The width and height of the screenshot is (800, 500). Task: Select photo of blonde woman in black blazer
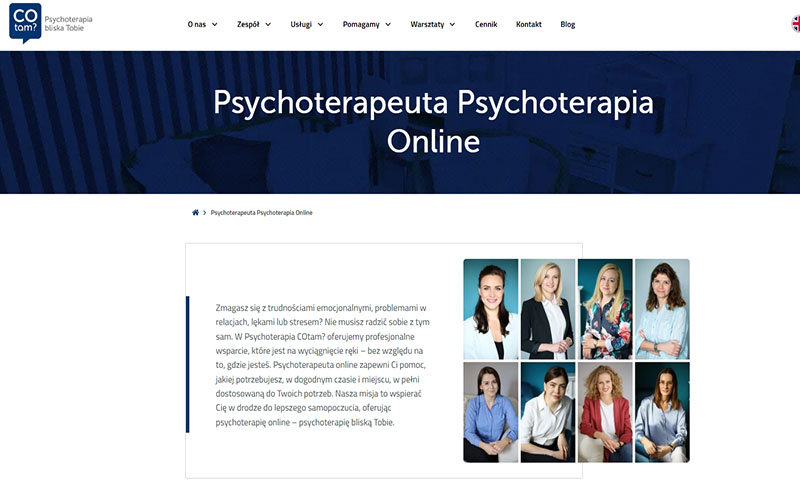point(548,309)
